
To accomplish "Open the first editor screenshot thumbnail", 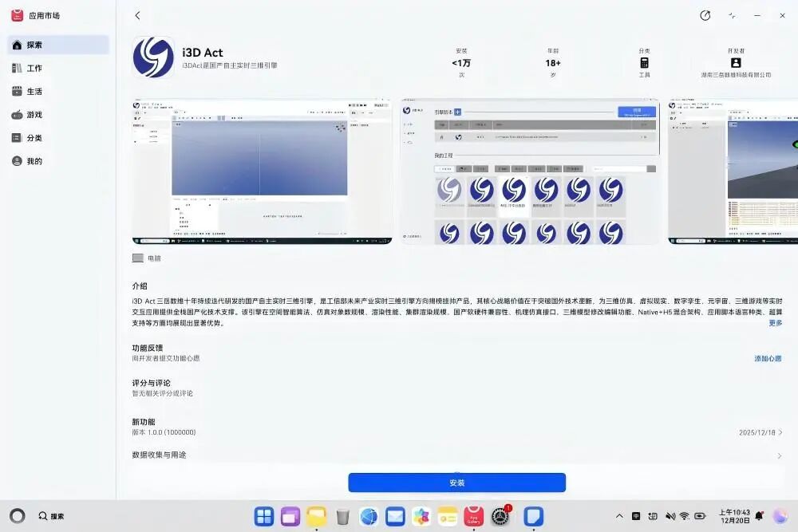I will (262, 171).
